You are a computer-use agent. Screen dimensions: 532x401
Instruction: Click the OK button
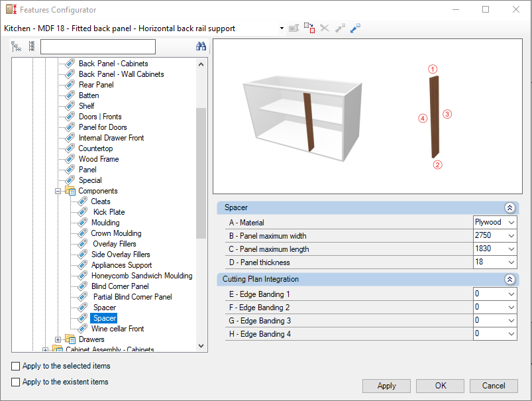click(x=441, y=386)
